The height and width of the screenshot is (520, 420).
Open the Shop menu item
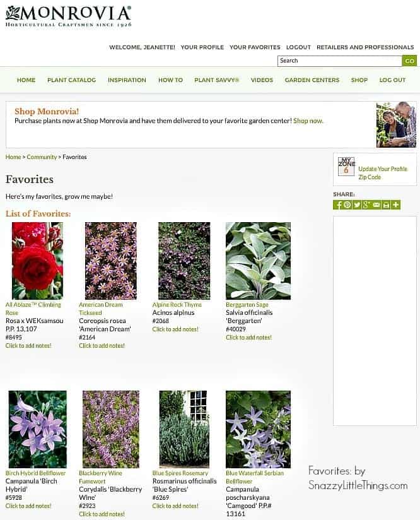(x=359, y=80)
